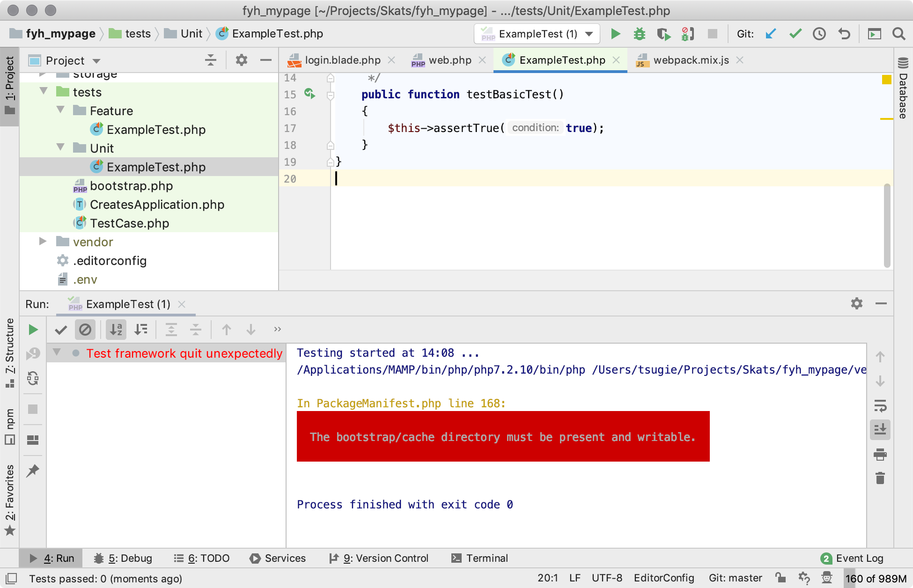Collapse all test results
The width and height of the screenshot is (913, 588).
point(196,330)
